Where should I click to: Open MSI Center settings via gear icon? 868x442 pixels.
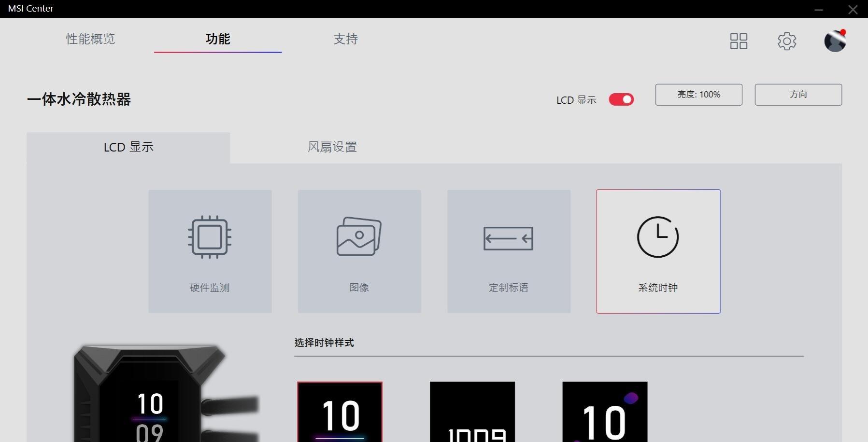787,41
